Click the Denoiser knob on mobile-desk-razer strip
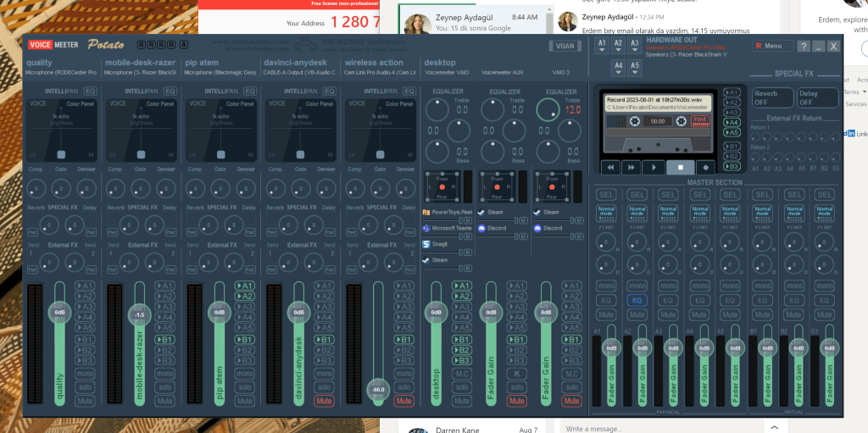Image resolution: width=868 pixels, height=433 pixels. pos(165,188)
